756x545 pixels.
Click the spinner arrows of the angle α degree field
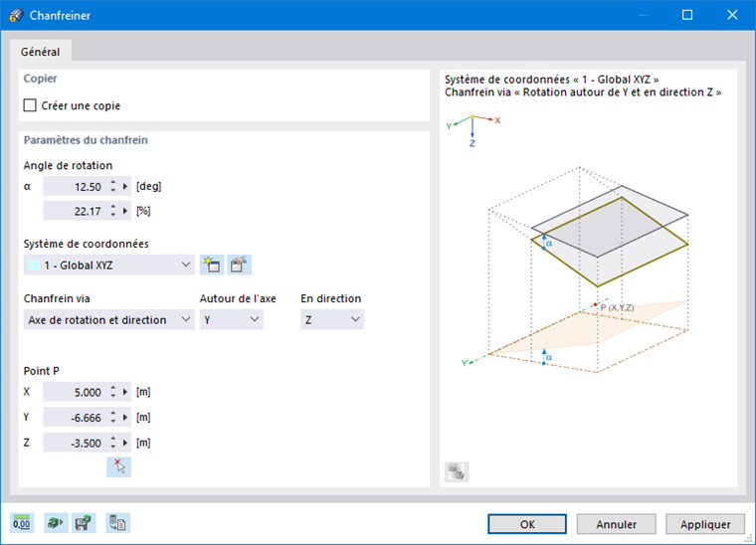click(x=113, y=187)
